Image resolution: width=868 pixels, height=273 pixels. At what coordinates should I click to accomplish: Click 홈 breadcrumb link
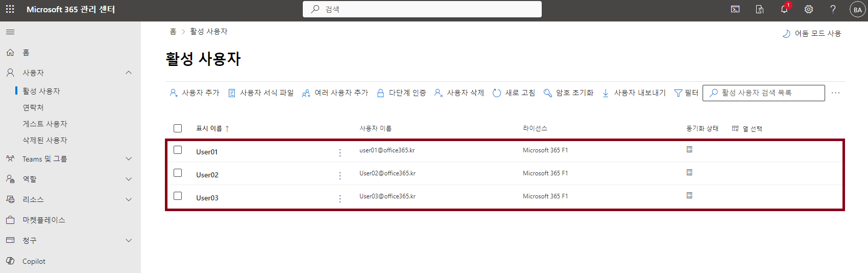pyautogui.click(x=173, y=32)
